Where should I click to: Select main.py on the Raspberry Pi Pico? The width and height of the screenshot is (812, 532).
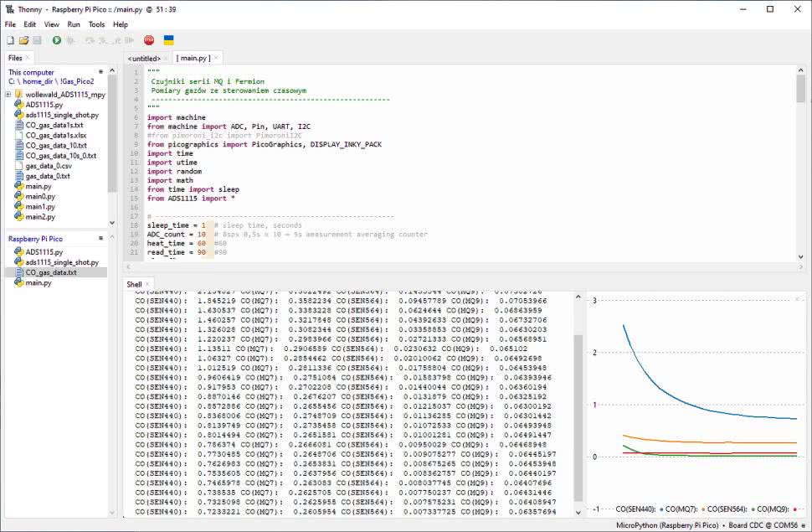point(39,283)
